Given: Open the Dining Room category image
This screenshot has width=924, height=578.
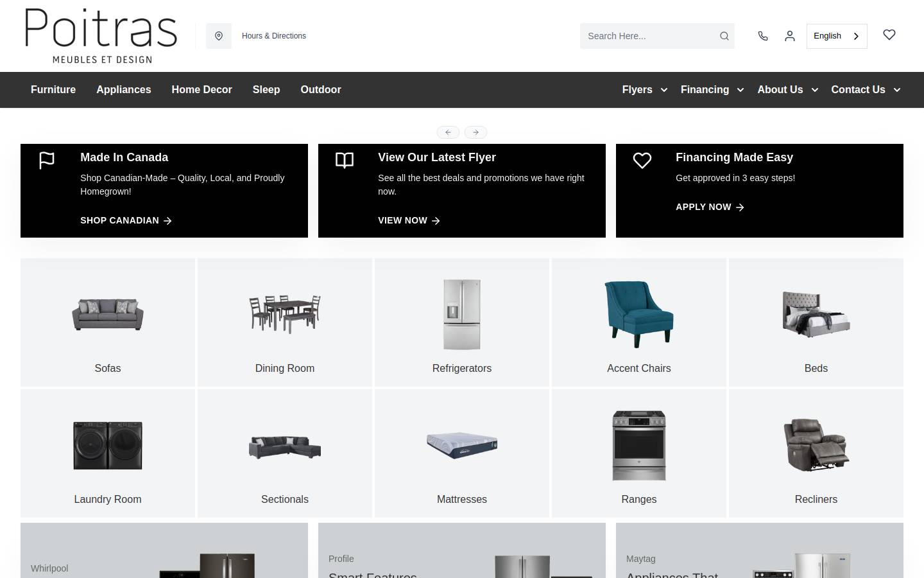Looking at the screenshot, I should pos(285,315).
